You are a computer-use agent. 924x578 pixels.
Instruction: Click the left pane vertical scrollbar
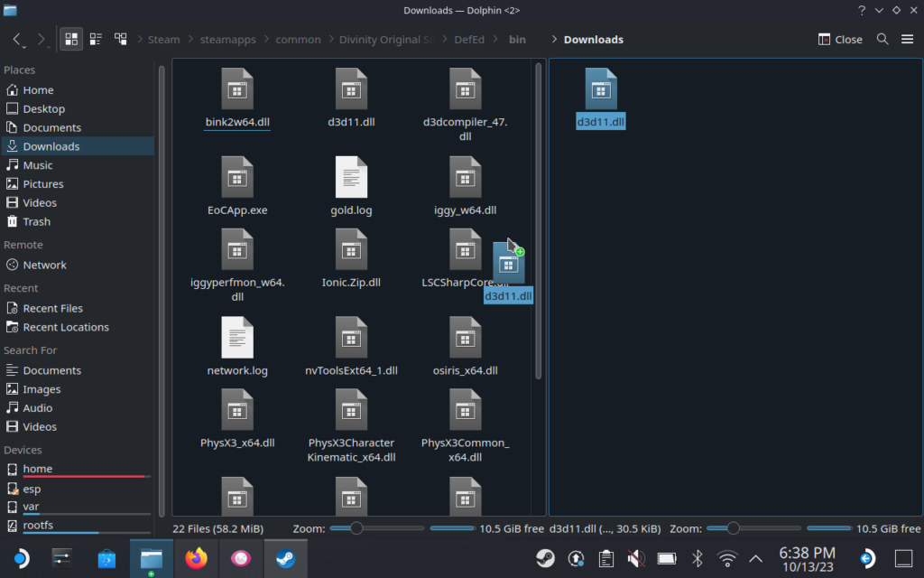coord(538,221)
